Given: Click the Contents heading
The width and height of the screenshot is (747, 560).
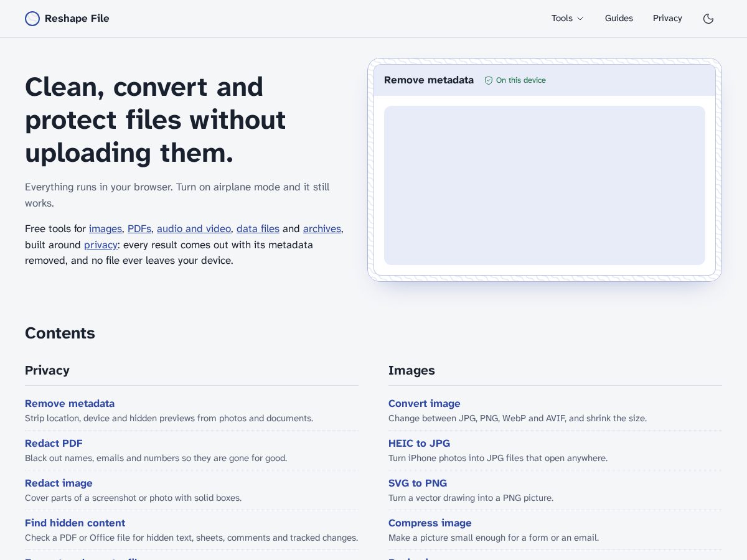Looking at the screenshot, I should [x=60, y=333].
